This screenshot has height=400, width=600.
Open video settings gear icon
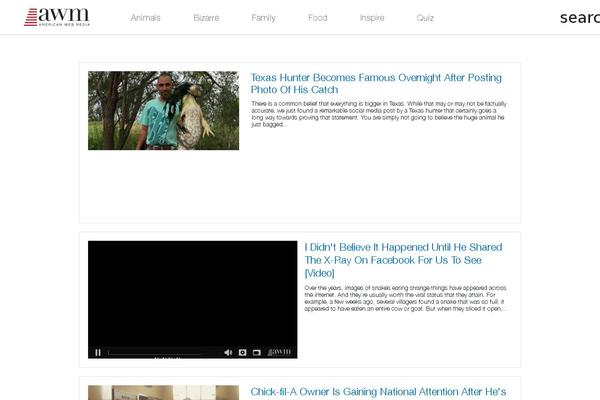(243, 353)
